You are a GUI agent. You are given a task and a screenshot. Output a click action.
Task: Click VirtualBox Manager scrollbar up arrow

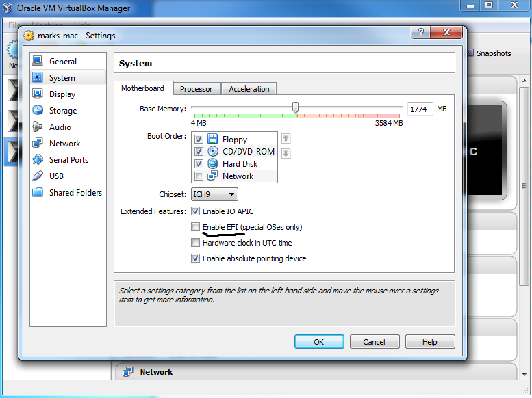(x=524, y=81)
